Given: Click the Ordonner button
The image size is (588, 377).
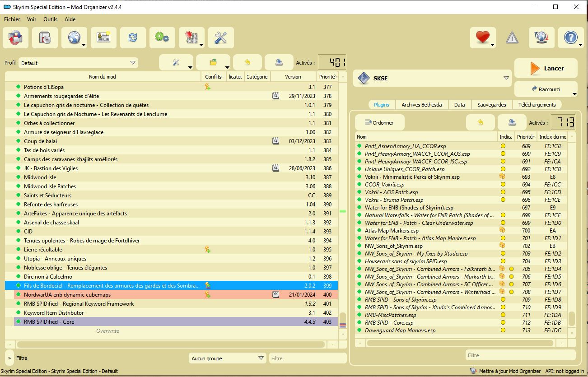Looking at the screenshot, I should pyautogui.click(x=379, y=122).
